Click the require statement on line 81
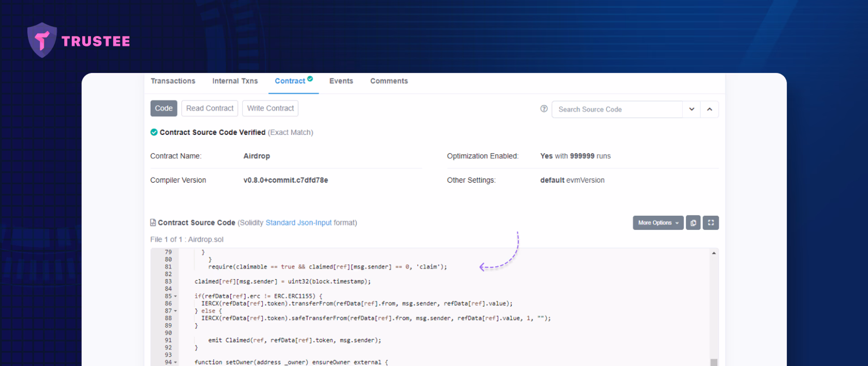 pyautogui.click(x=327, y=267)
